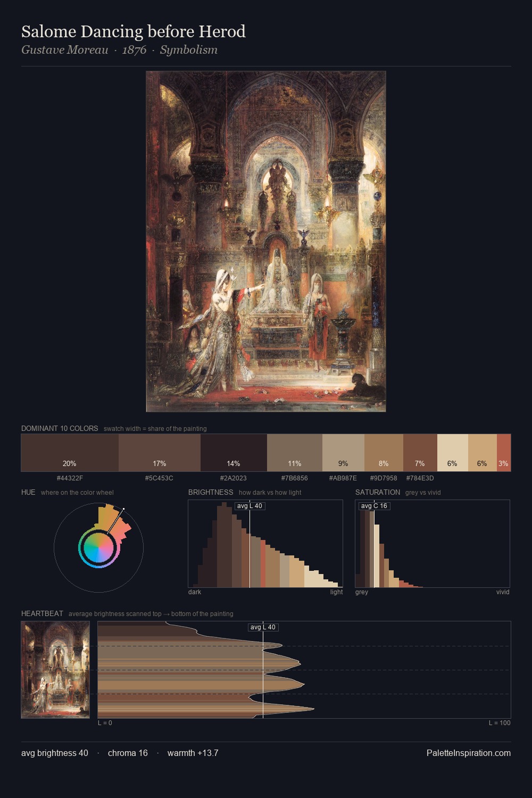Select the tan-colored 6% swatch

pos(483,453)
